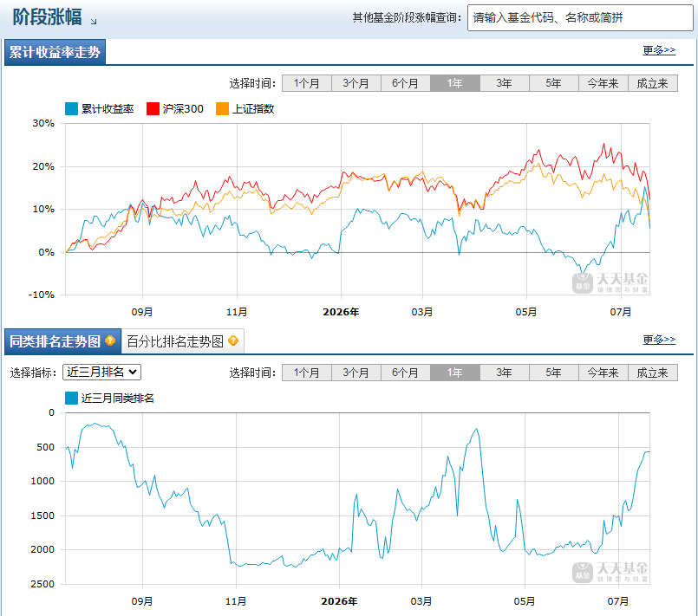Choose 3年 range in yield chart
The height and width of the screenshot is (616, 698).
click(505, 83)
